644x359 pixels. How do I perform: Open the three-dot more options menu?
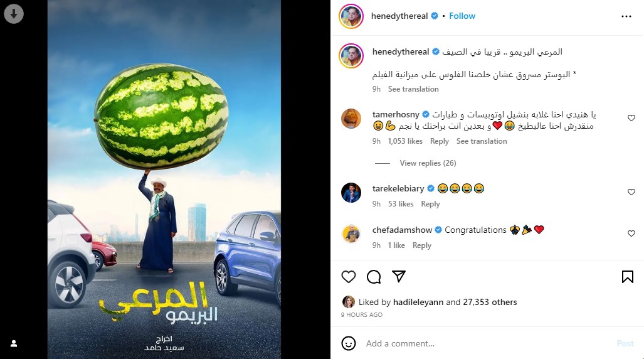(x=626, y=16)
